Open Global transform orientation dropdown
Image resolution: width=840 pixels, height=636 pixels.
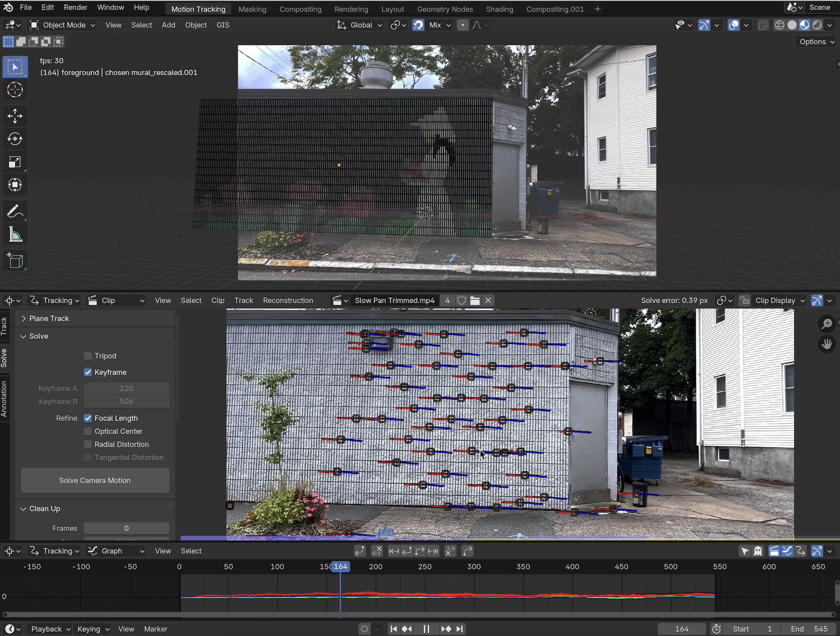click(x=359, y=25)
